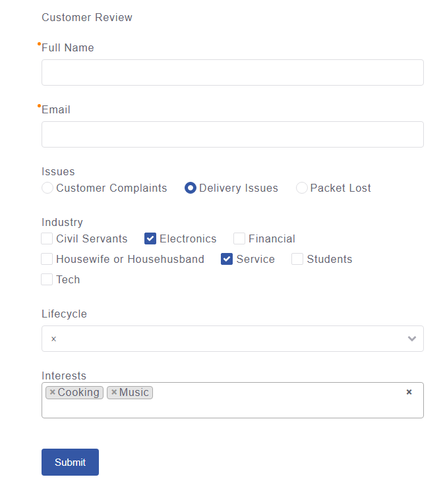Check the Civil Servants checkbox
Viewport: 445px width, 504px height.
[47, 238]
